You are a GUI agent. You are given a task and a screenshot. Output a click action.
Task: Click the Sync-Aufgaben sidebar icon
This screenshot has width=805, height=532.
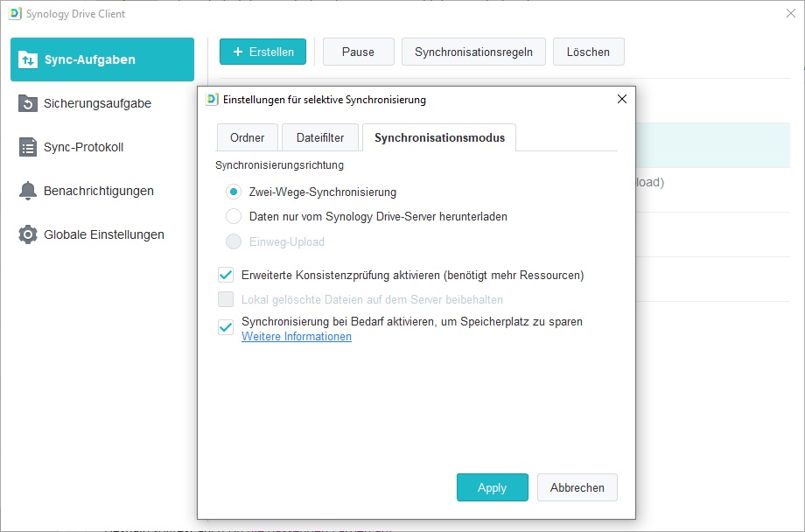[x=28, y=59]
